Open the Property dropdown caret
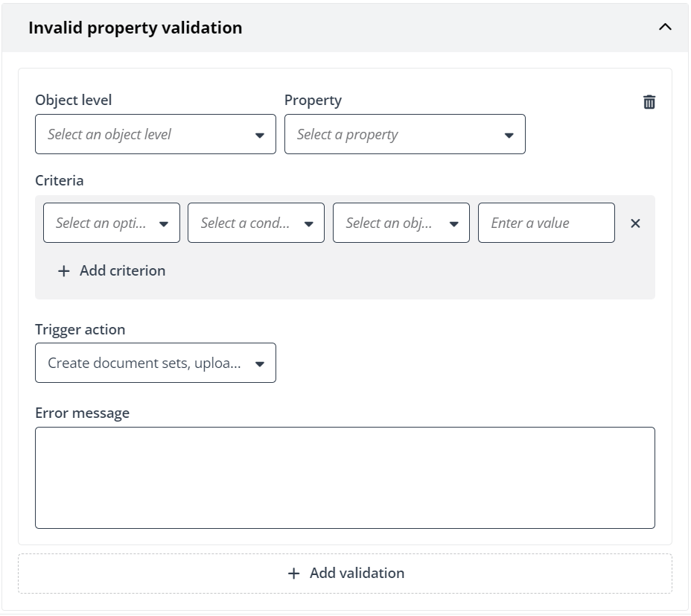Viewport: 691px width, 616px height. click(x=509, y=134)
